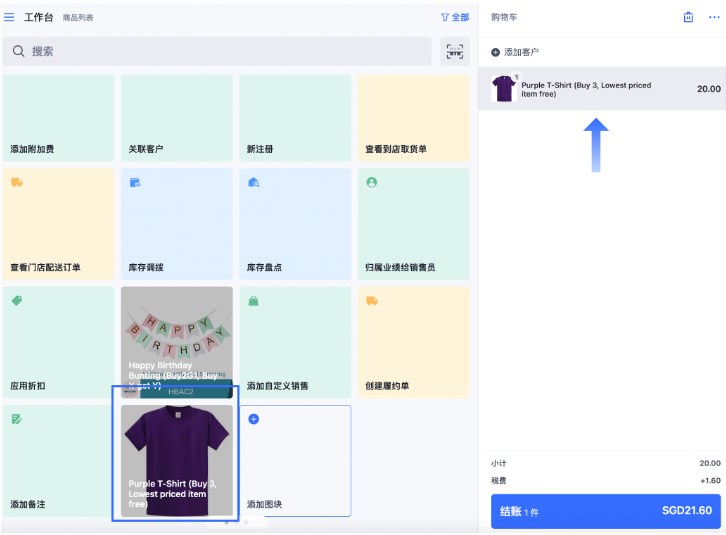The height and width of the screenshot is (535, 726).
Task: Select the 归属业绩给销售员 tile
Action: pos(413,224)
